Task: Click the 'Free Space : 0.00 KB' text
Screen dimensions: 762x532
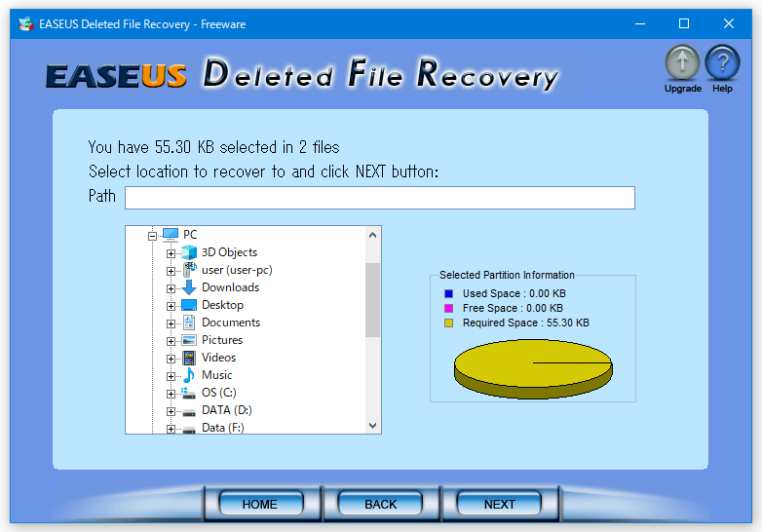Action: (513, 308)
